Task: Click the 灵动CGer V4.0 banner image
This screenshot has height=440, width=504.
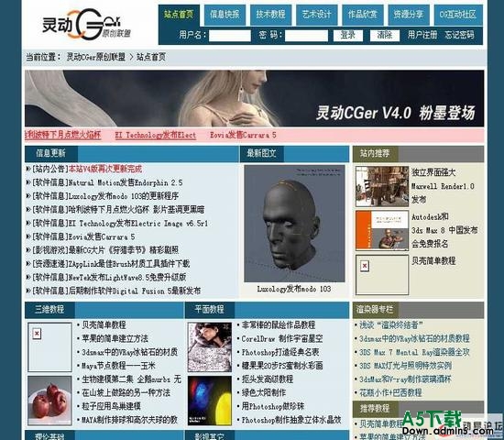Action: [x=254, y=98]
